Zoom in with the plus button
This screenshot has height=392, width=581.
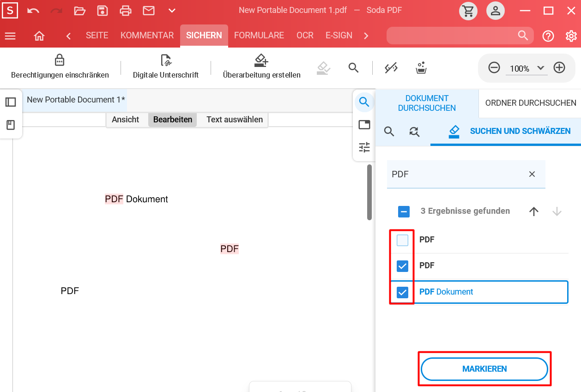(x=559, y=68)
